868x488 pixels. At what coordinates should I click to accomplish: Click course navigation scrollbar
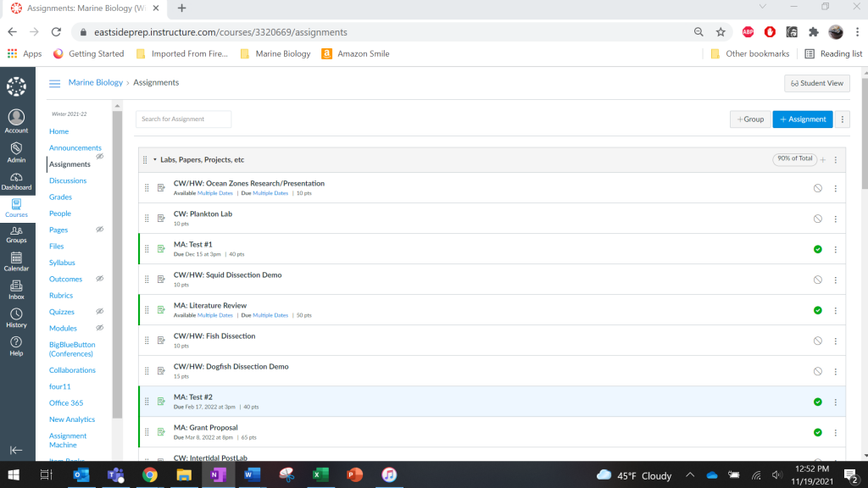tap(117, 264)
